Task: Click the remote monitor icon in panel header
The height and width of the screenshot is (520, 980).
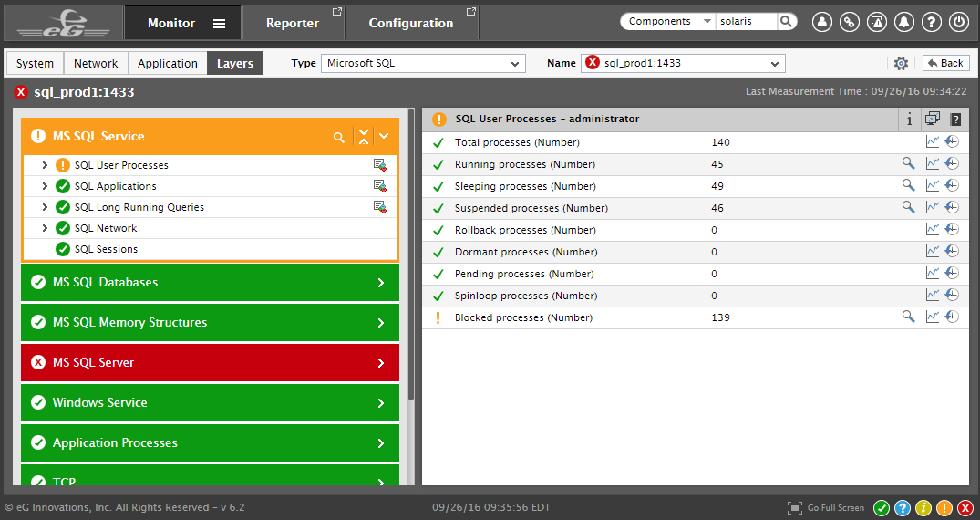Action: (933, 119)
